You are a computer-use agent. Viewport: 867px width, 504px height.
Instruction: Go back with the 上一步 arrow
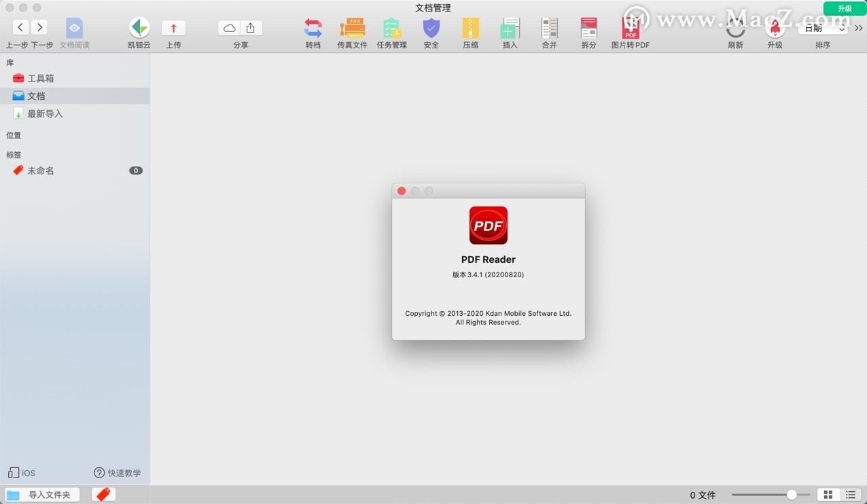(x=21, y=27)
